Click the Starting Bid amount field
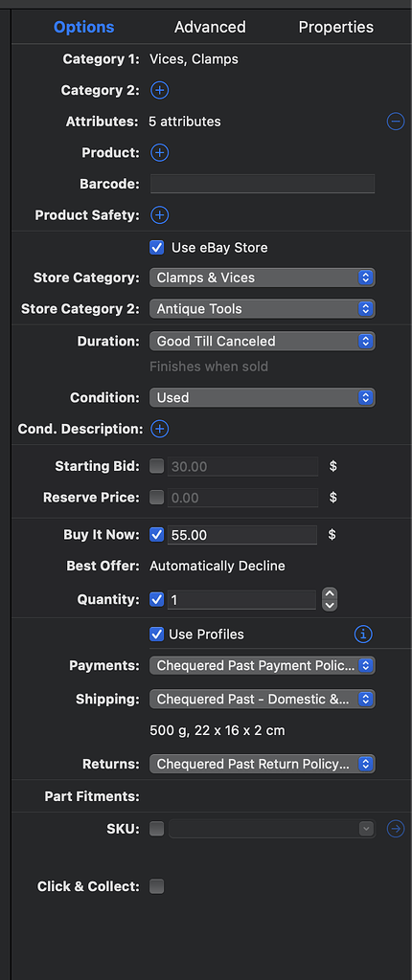Viewport: 412px width, 980px height. pos(242,466)
